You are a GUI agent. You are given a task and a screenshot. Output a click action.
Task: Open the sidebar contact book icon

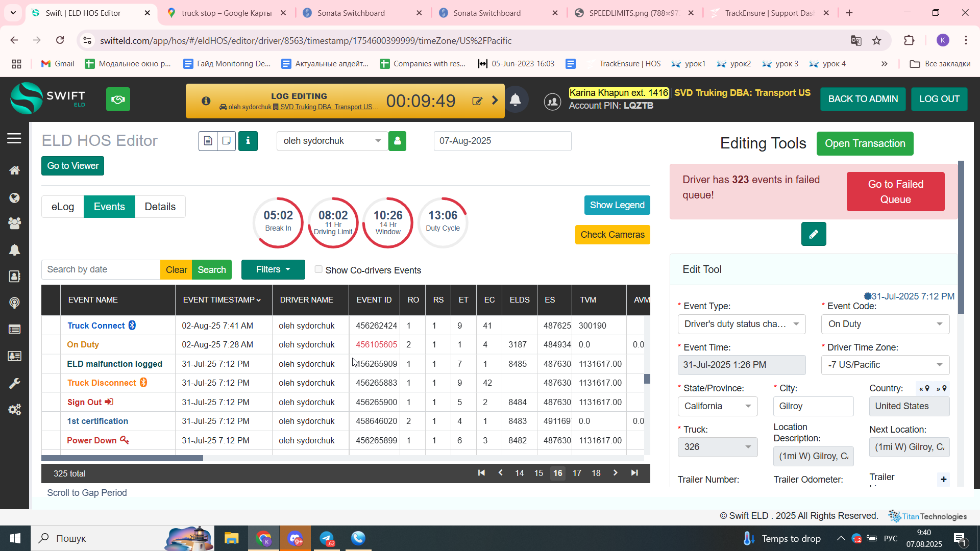coord(14,276)
